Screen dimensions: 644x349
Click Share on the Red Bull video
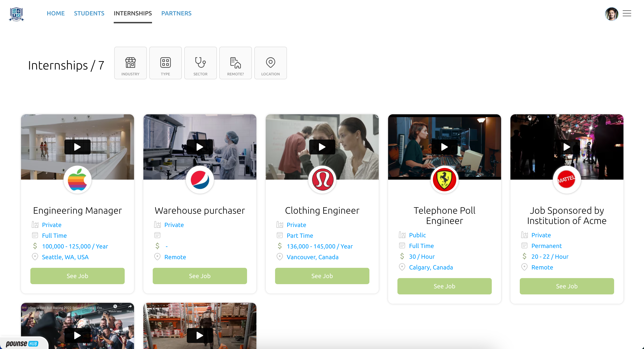[130, 309]
